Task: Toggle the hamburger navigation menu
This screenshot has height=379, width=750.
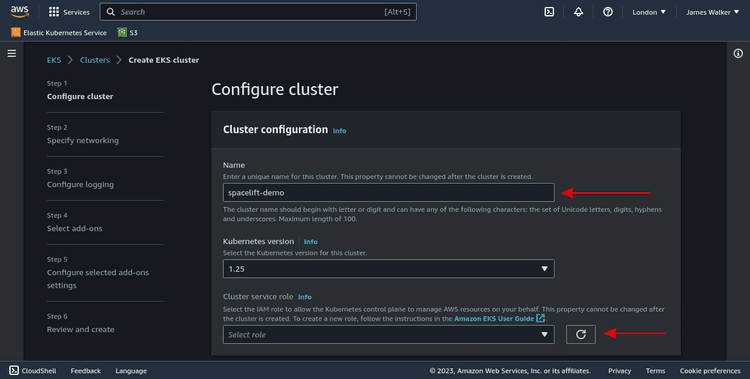Action: [11, 54]
